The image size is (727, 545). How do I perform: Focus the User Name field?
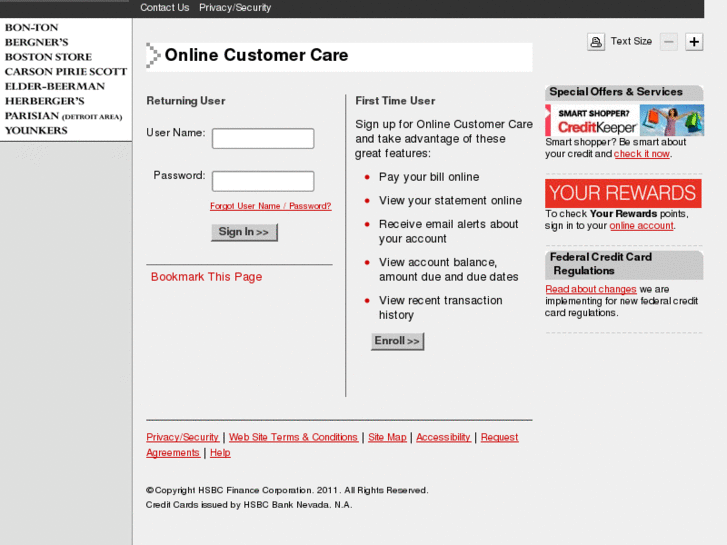point(263,139)
